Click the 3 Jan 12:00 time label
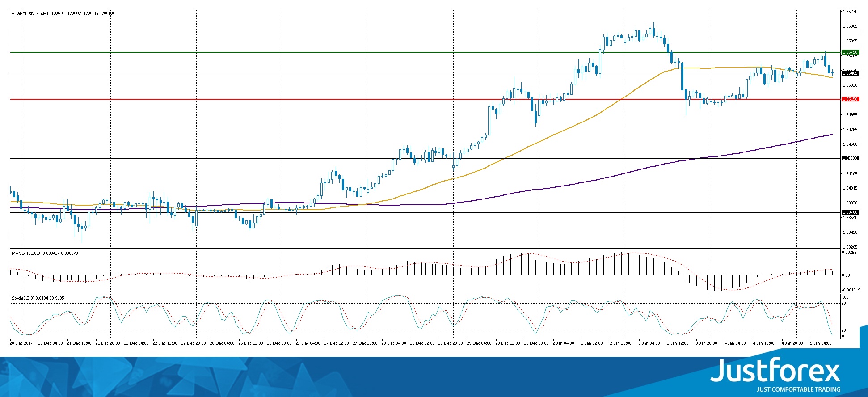This screenshot has width=868, height=397. 678,343
